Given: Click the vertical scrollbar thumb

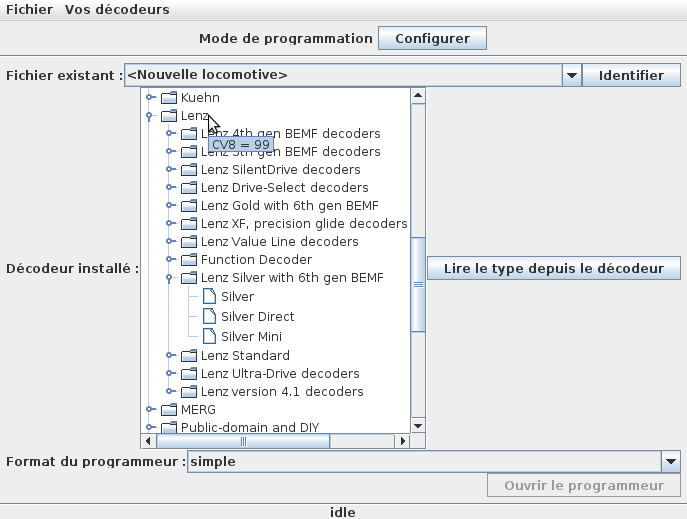Looking at the screenshot, I should [418, 285].
